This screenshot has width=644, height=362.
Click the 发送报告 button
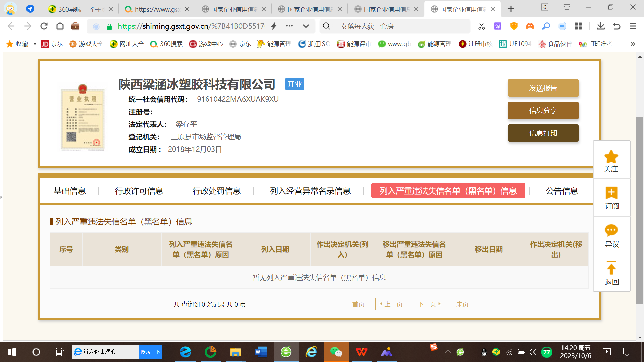coord(543,88)
